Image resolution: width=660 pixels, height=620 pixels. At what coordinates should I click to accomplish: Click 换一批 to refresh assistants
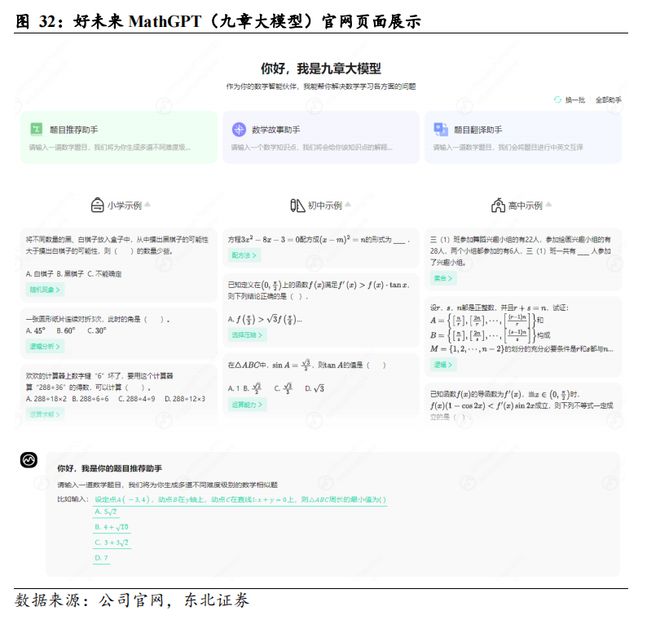[575, 100]
